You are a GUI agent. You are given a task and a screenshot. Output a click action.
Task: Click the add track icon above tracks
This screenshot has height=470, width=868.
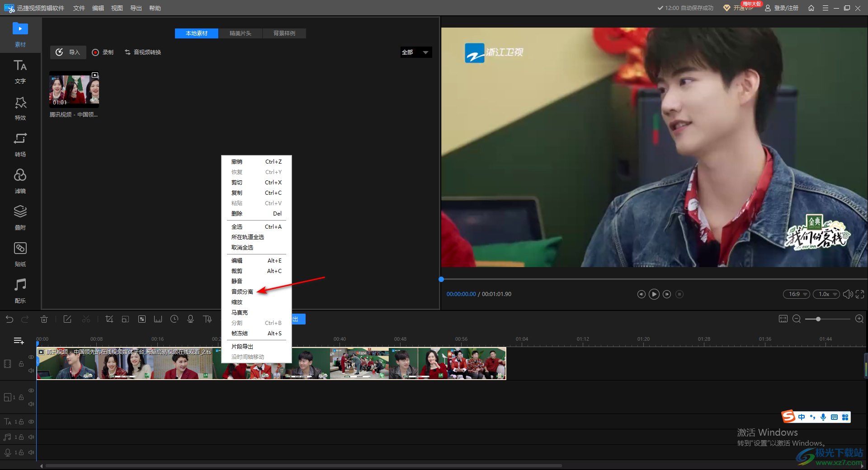[19, 341]
